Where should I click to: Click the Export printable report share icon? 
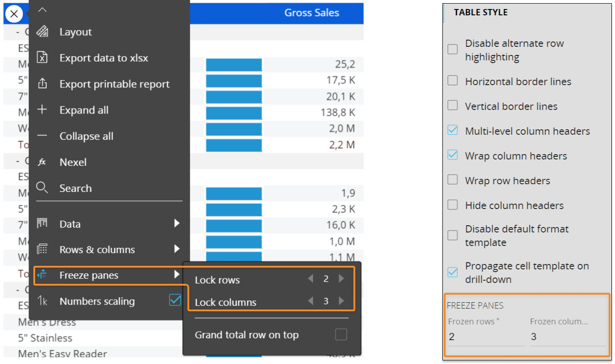tap(42, 84)
